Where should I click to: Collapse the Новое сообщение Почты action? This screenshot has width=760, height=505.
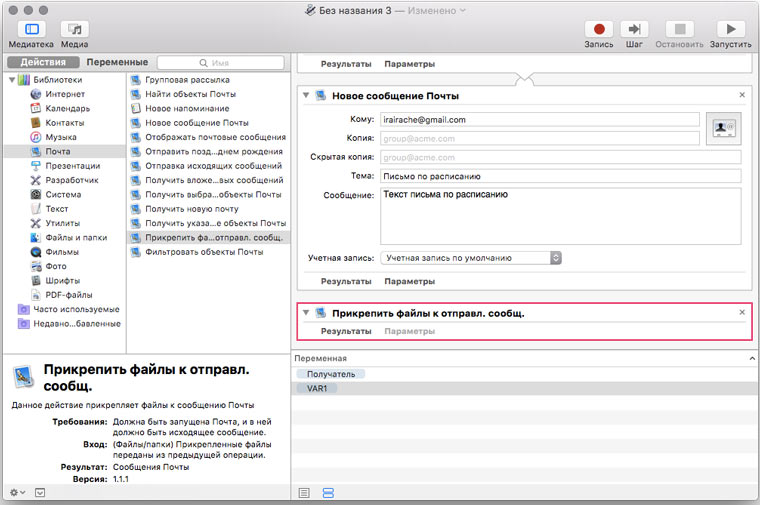tap(306, 95)
